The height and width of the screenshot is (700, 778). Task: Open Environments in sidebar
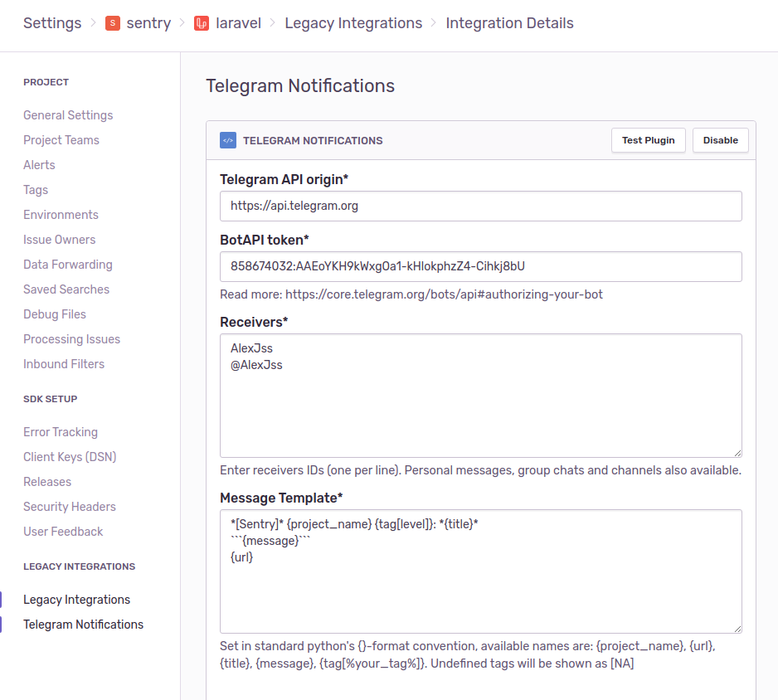[61, 215]
